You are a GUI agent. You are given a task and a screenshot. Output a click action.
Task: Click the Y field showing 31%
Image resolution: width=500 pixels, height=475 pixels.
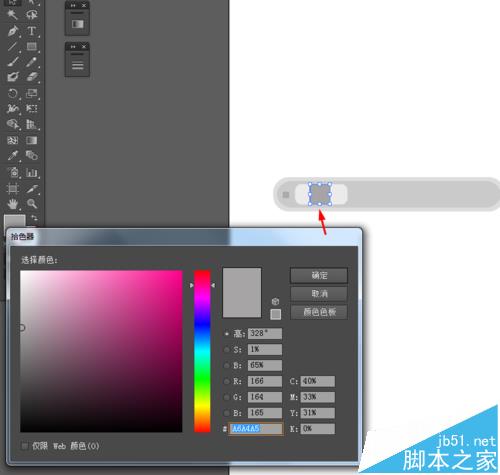click(x=318, y=413)
